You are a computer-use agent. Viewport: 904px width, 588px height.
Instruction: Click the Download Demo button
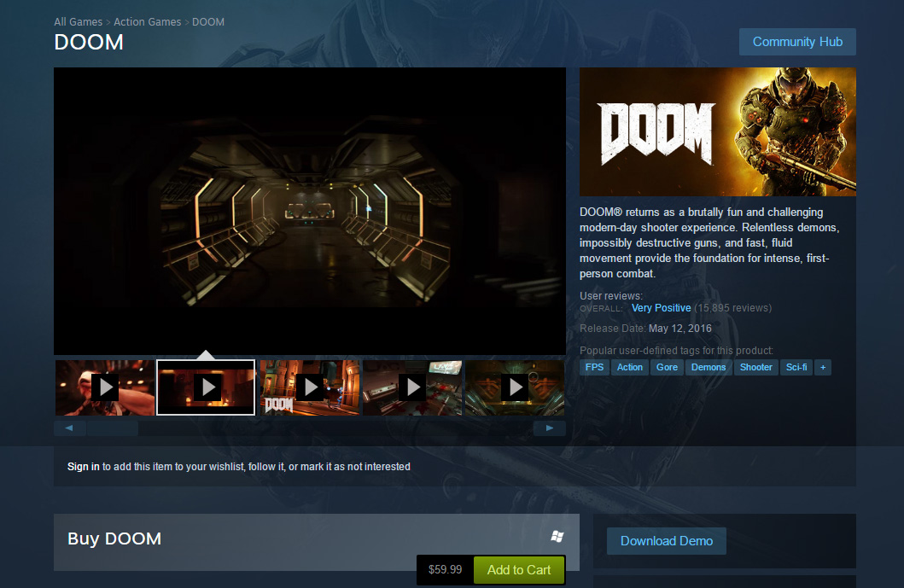667,541
